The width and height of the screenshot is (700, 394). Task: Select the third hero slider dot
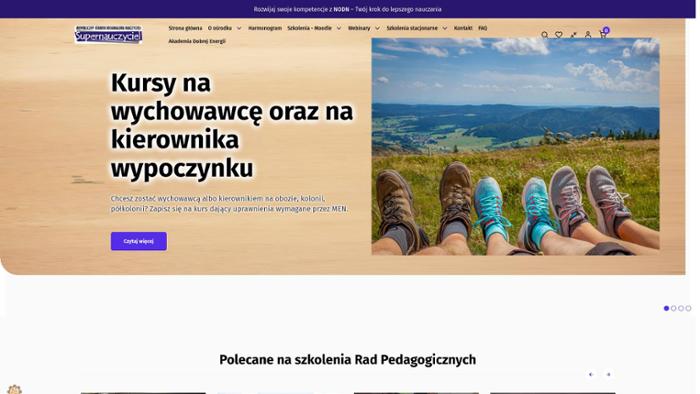coord(681,308)
